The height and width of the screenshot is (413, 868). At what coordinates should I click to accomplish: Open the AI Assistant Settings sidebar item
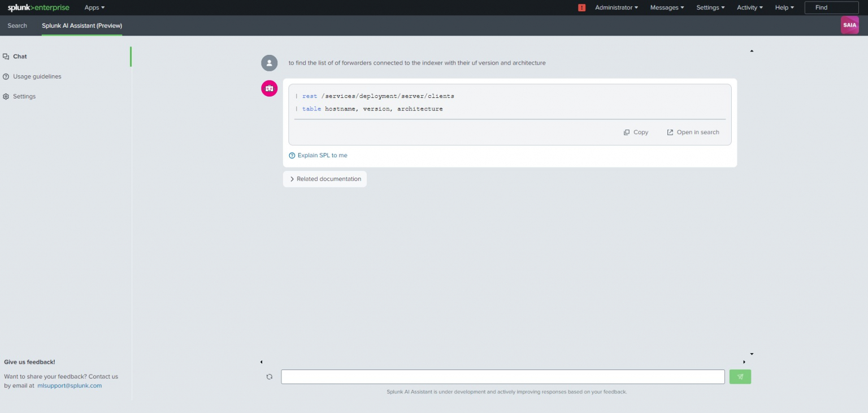click(x=24, y=96)
